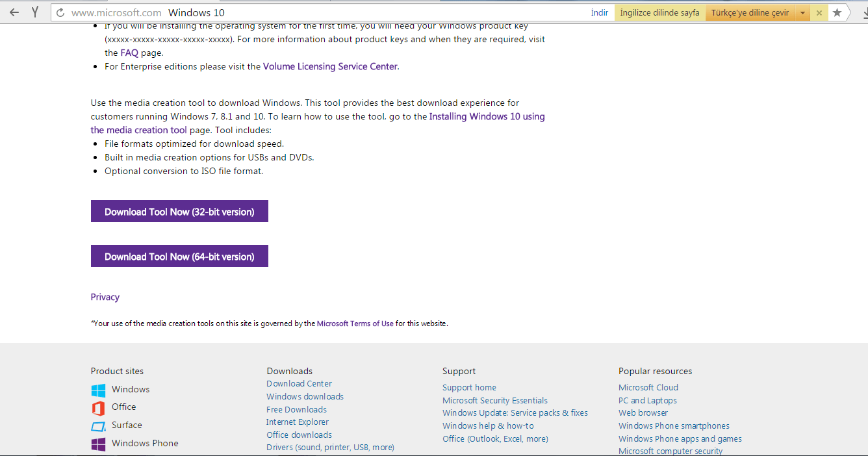Click the Popular resources footer heading
This screenshot has width=868, height=456.
point(655,371)
